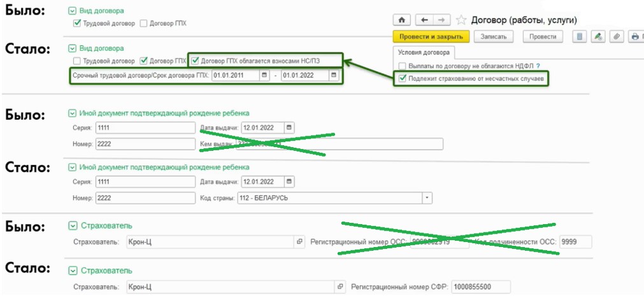Click the green pencil create-based-on icon
The height and width of the screenshot is (298, 644).
tap(598, 36)
